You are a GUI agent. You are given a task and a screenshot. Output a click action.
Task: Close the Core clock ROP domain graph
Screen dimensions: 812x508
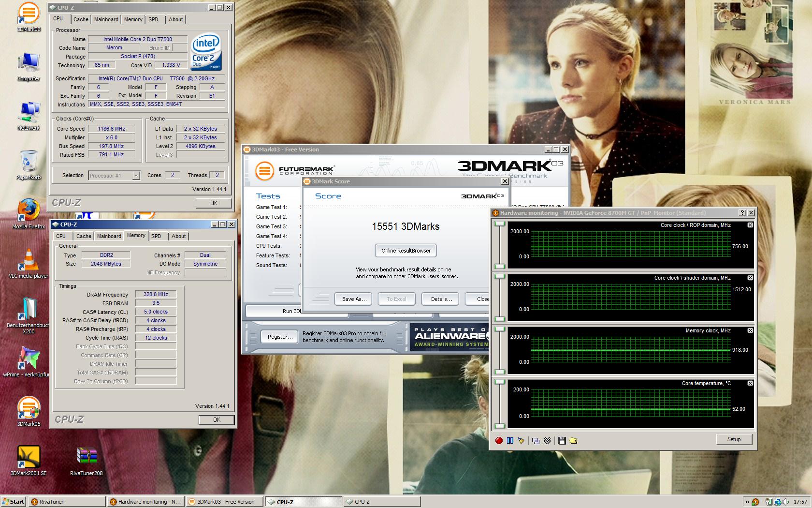point(750,225)
